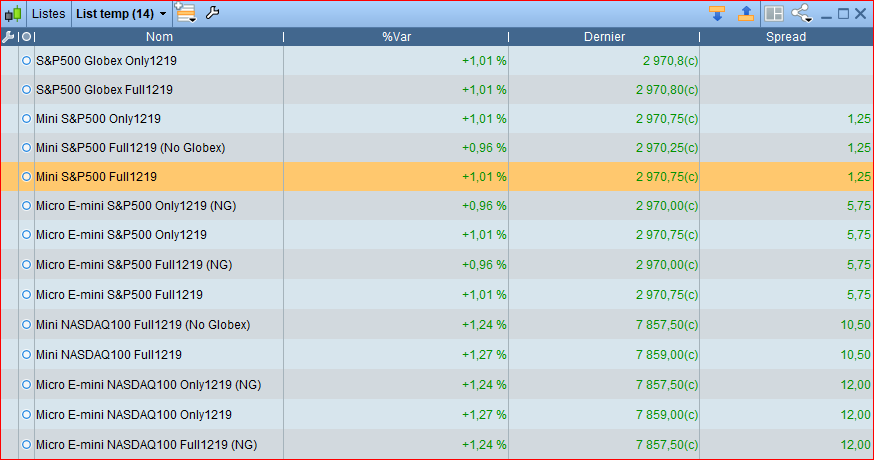Click spread 5,75 in Micro E-mini S&P500 Only1219 (NG) row

(x=858, y=206)
